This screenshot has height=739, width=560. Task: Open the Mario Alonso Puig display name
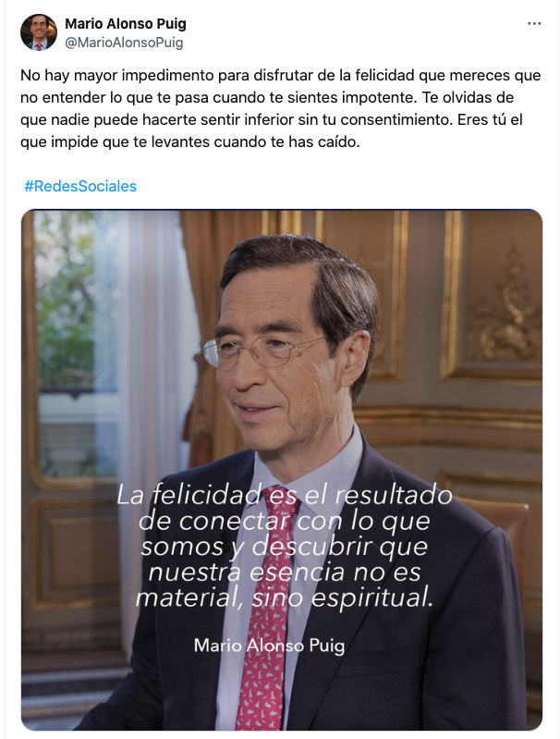point(126,23)
